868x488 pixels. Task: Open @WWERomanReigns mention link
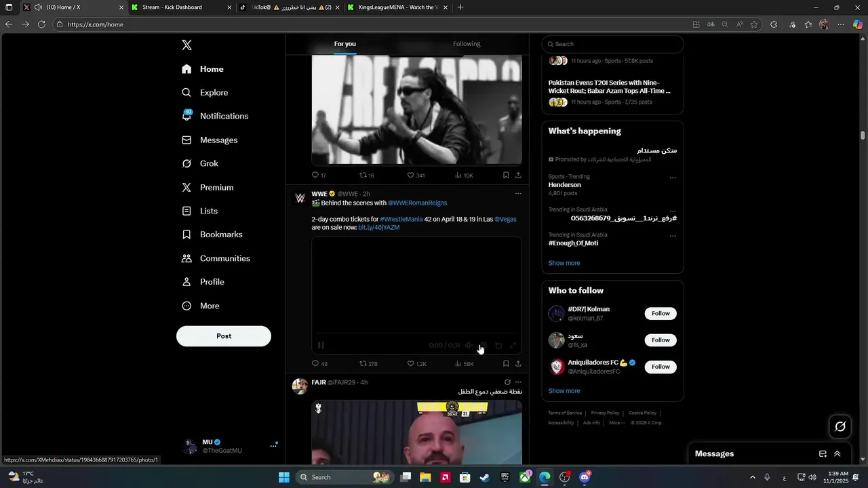pyautogui.click(x=417, y=203)
